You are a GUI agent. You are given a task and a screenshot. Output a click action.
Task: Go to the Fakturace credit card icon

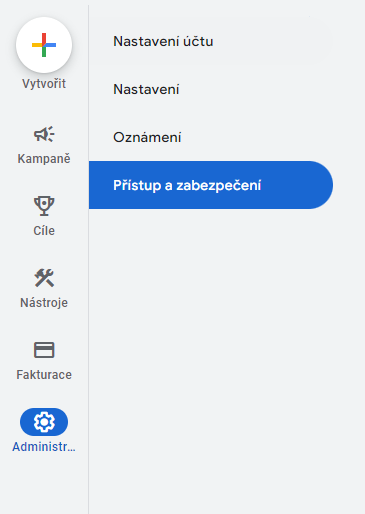click(x=44, y=350)
